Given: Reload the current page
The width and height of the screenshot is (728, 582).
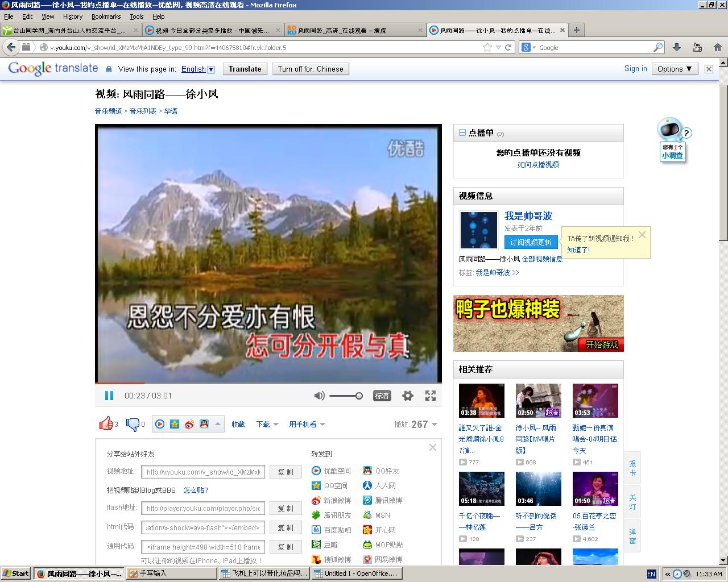Looking at the screenshot, I should pos(508,48).
